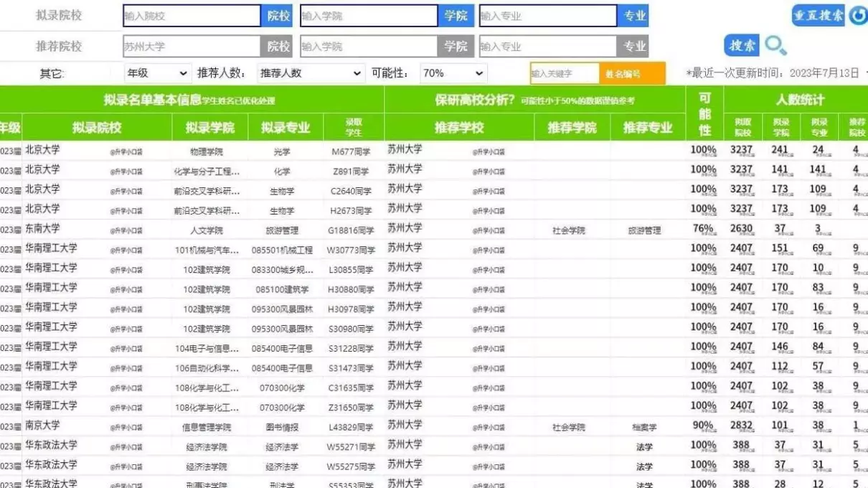The image size is (868, 488).
Task: Click the Z31650同学 cell
Action: (352, 408)
